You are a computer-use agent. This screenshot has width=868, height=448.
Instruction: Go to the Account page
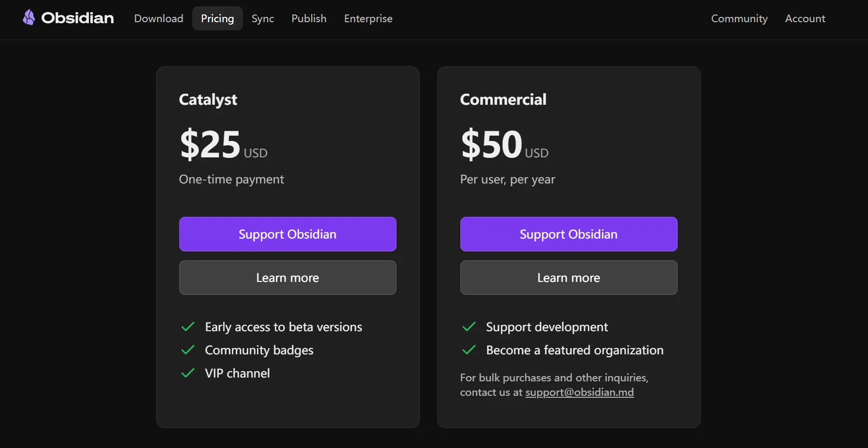coord(805,18)
